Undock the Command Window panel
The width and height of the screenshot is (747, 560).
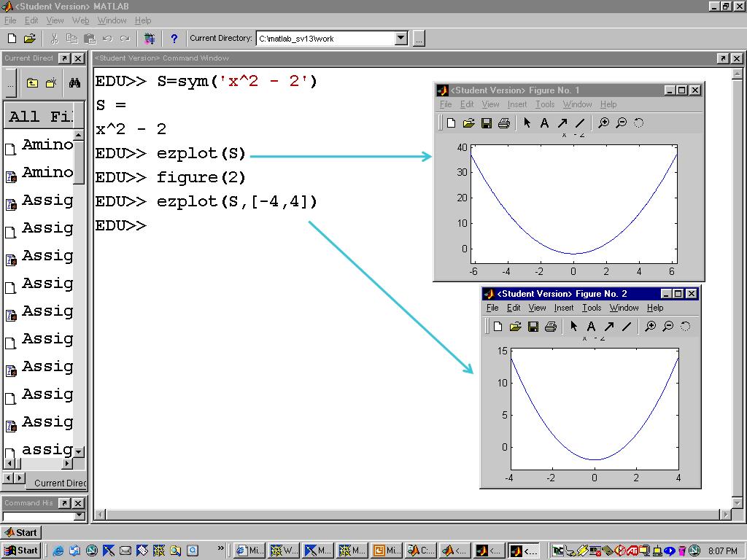[x=723, y=58]
